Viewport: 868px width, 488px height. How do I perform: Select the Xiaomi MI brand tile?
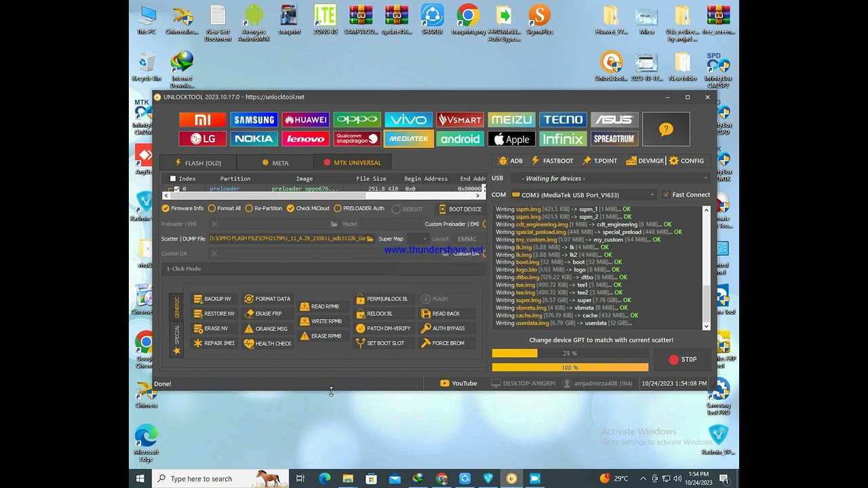pyautogui.click(x=202, y=120)
